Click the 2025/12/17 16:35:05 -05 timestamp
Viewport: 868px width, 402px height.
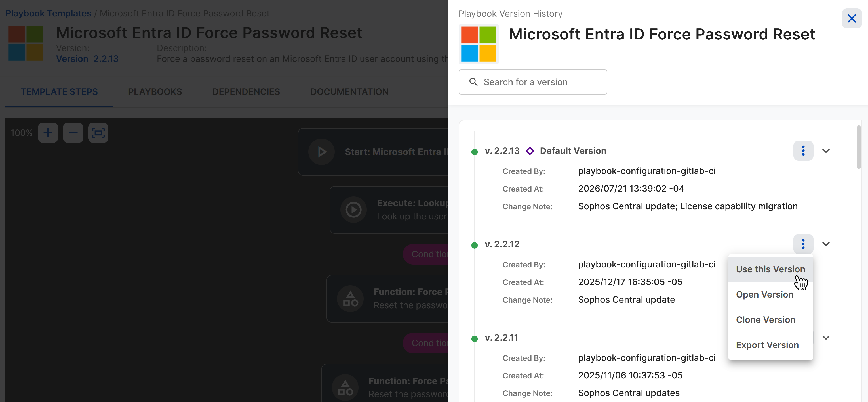click(x=630, y=282)
